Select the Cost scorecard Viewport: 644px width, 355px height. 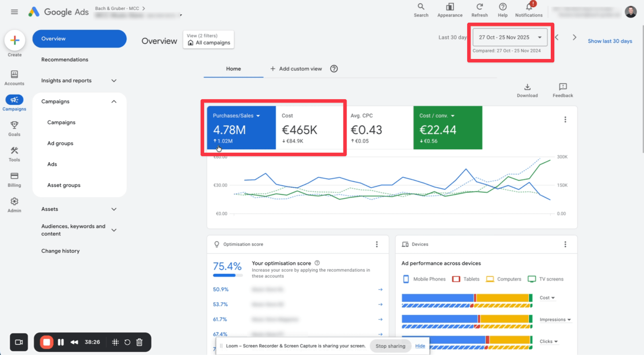tap(310, 128)
